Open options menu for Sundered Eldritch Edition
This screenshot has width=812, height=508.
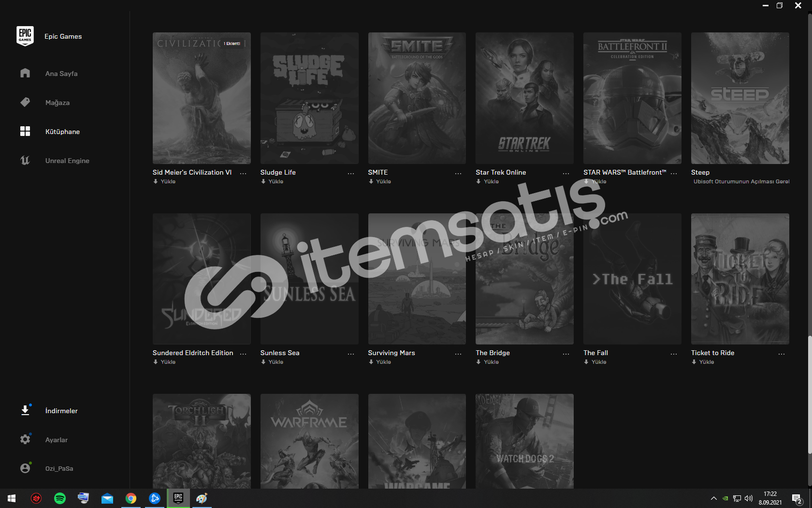(x=243, y=354)
